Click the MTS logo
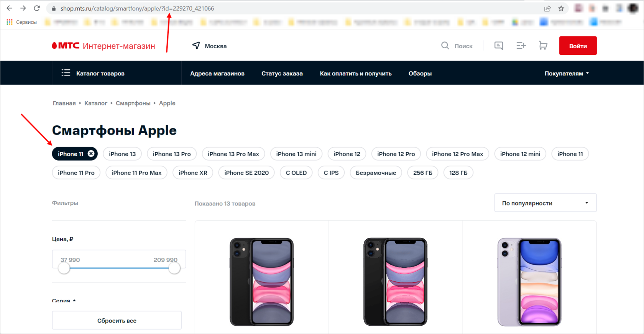This screenshot has height=334, width=644. pyautogui.click(x=66, y=46)
